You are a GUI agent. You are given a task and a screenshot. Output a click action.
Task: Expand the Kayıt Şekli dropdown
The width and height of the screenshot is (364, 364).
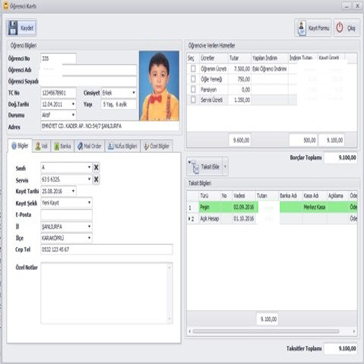pos(89,202)
